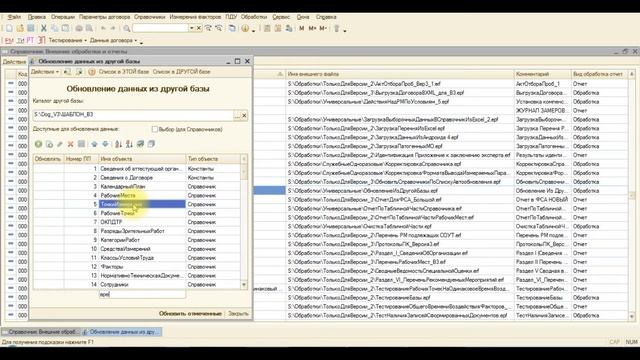Click Список в ДРУГОЙ базе button
640x360 pixels.
(x=182, y=72)
